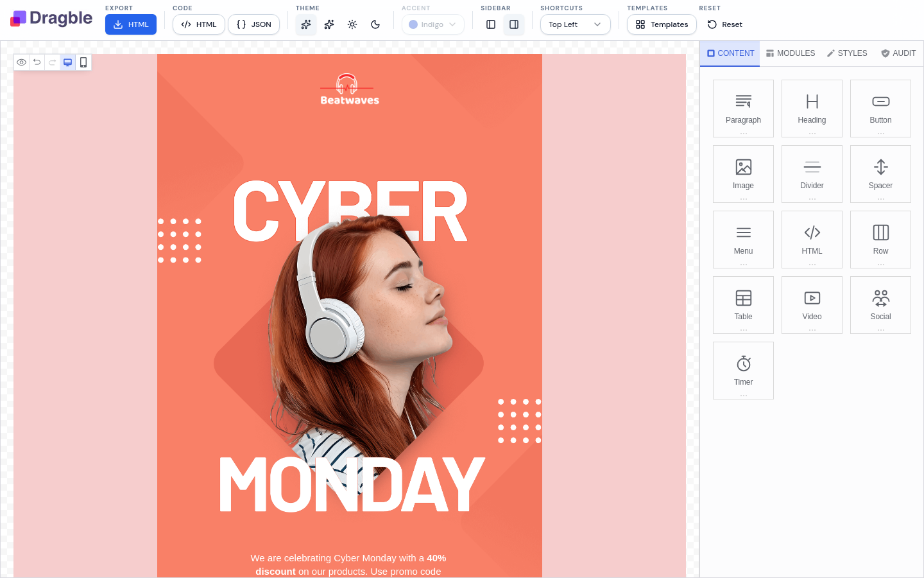This screenshot has width=924, height=578.
Task: Click the 40% discount paragraph text
Action: (x=348, y=565)
